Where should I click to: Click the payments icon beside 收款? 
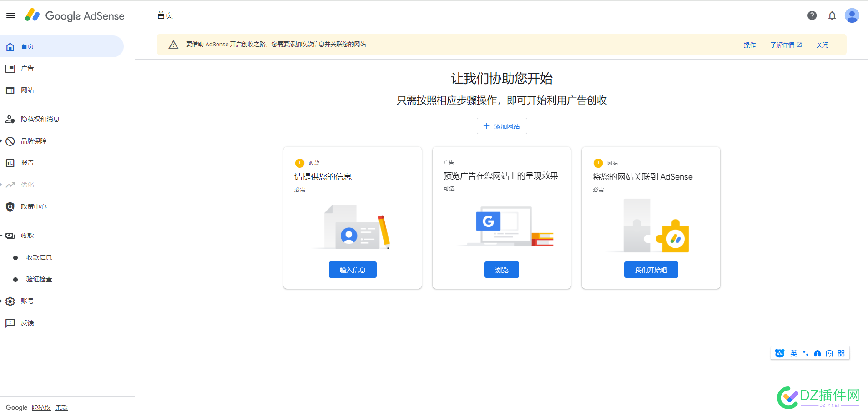10,236
